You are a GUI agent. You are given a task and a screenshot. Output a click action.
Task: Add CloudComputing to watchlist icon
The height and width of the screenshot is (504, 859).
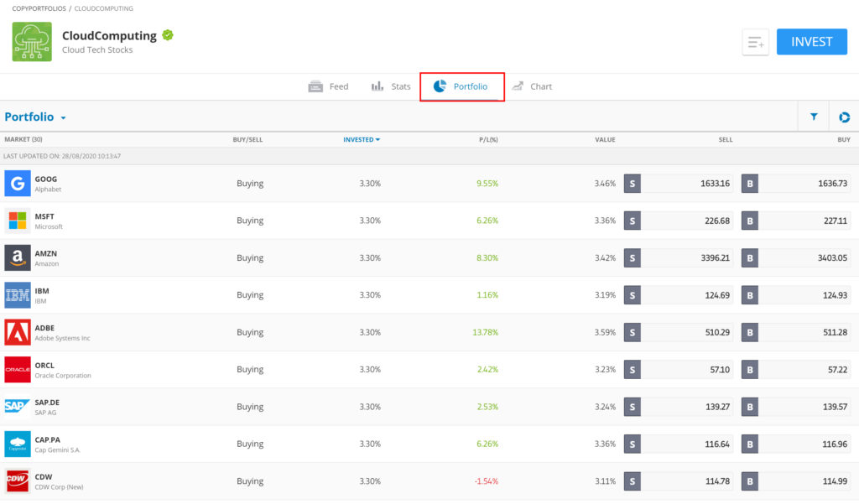tap(756, 42)
